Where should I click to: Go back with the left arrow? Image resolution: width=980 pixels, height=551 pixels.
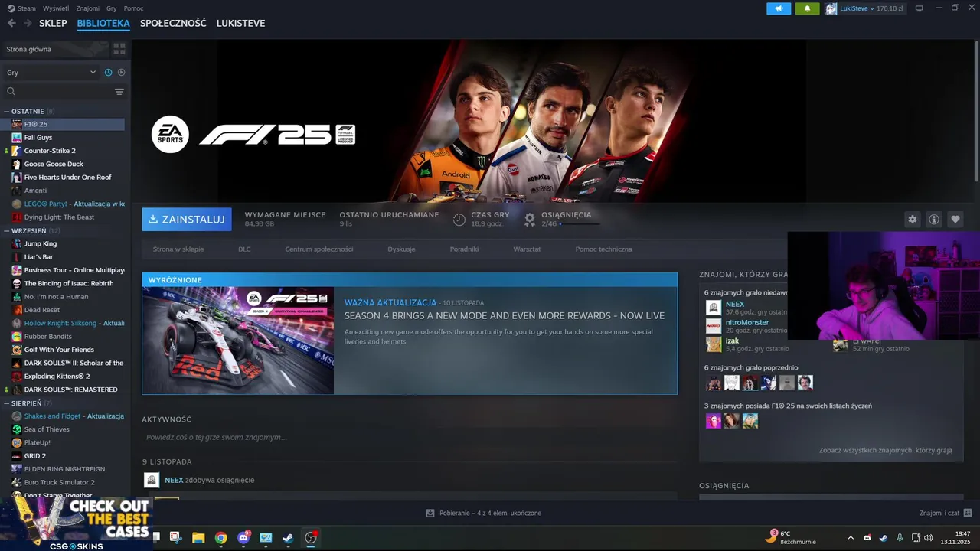11,23
